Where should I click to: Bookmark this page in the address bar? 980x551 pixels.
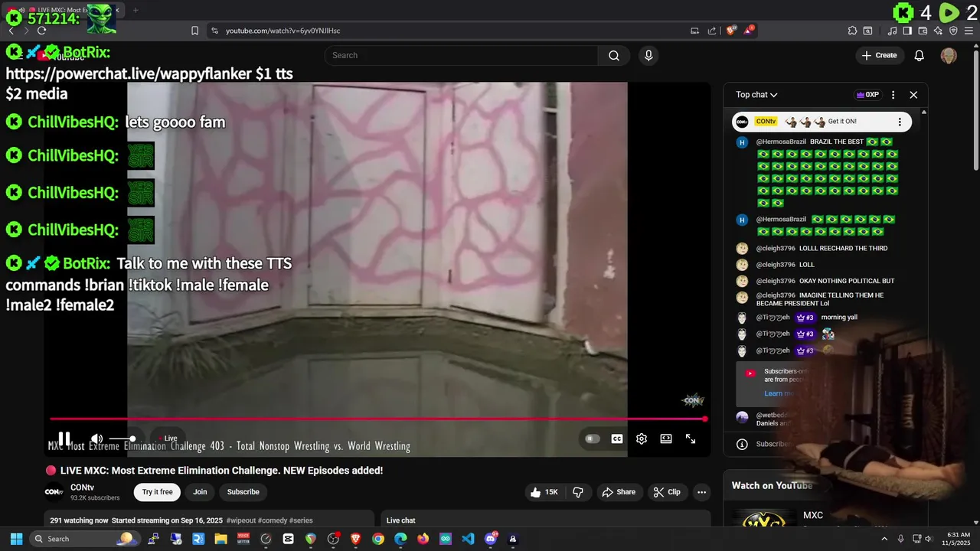click(194, 31)
